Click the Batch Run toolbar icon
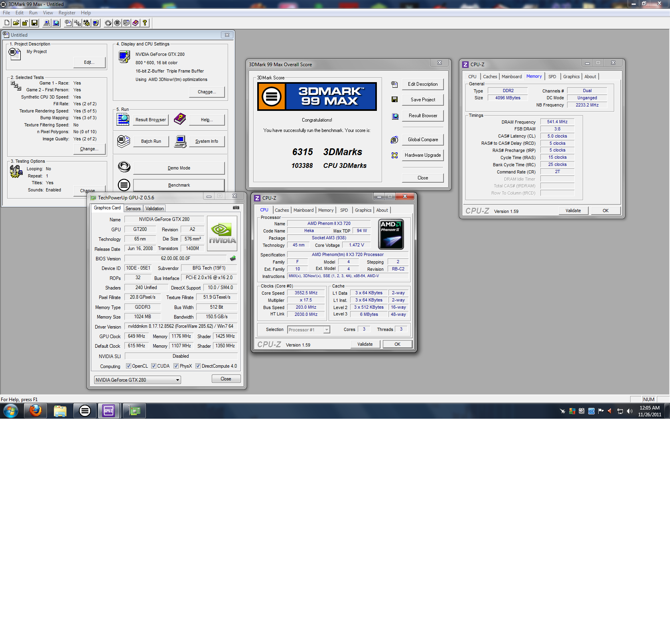The image size is (670, 644). coord(126,23)
